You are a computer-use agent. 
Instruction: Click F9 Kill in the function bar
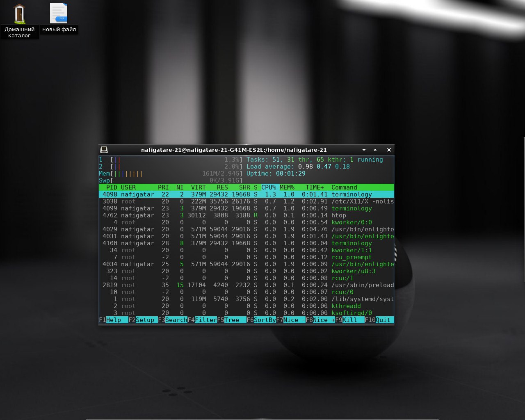coord(349,320)
